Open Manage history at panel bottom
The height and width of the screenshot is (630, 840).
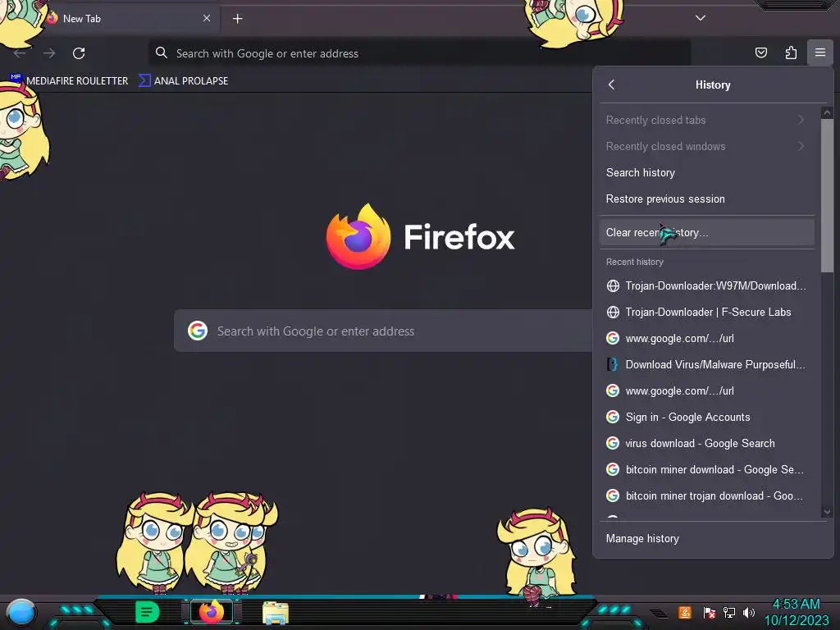[x=713, y=538]
